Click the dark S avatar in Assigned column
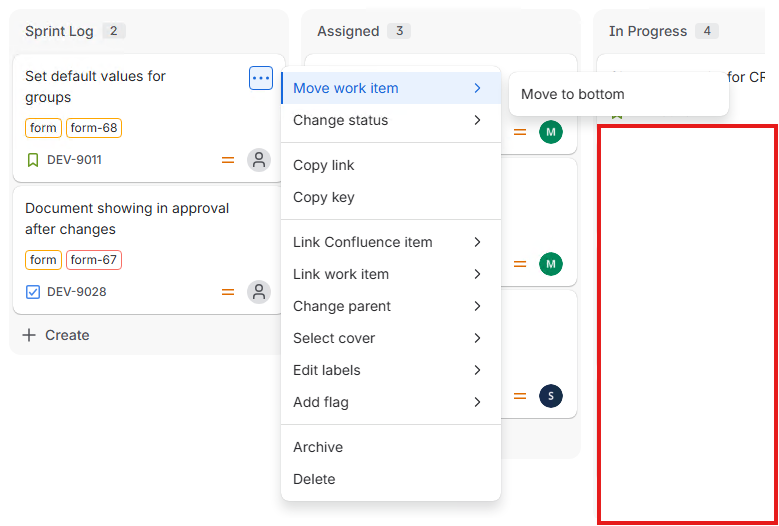The image size is (779, 526). tap(550, 396)
